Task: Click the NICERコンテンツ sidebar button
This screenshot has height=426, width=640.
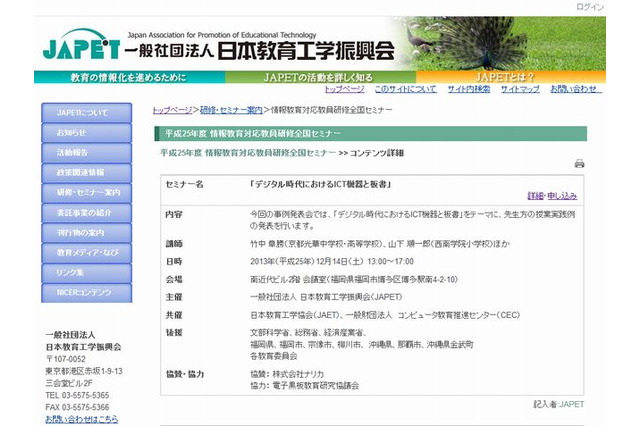Action: click(x=87, y=293)
